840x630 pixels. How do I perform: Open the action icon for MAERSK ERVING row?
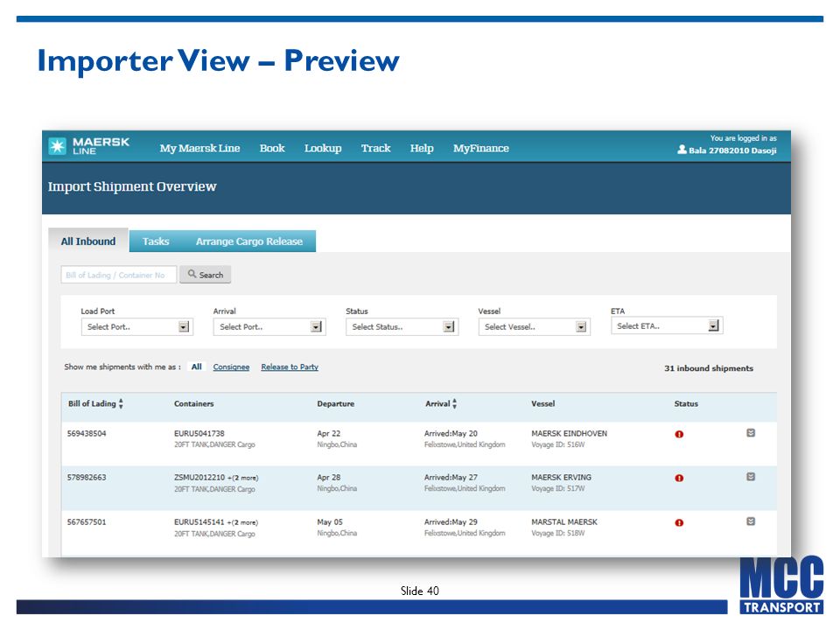(751, 477)
